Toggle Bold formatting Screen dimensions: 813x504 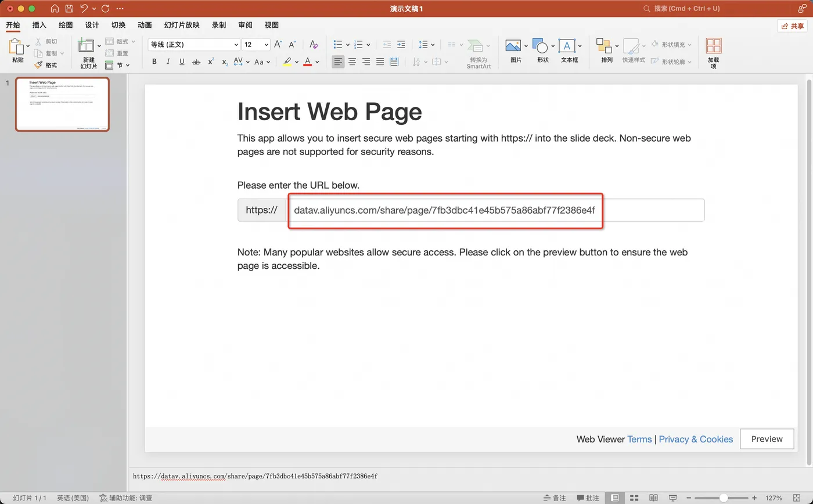[x=154, y=62]
